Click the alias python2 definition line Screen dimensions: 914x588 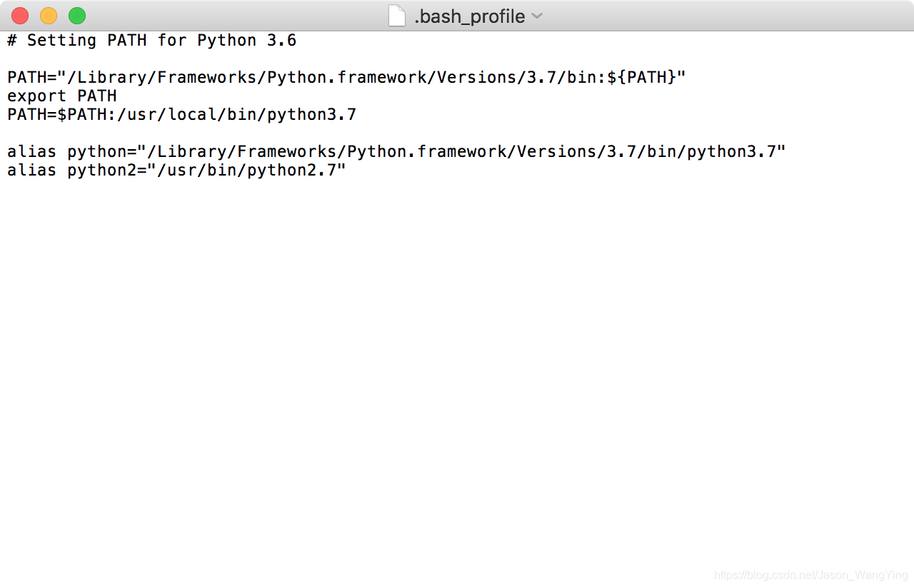tap(177, 170)
